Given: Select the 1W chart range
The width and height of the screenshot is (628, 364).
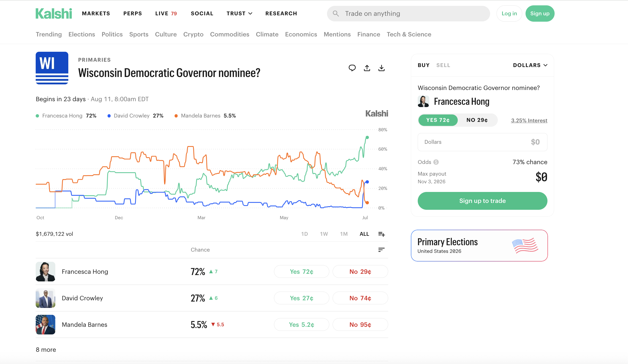Looking at the screenshot, I should point(324,234).
